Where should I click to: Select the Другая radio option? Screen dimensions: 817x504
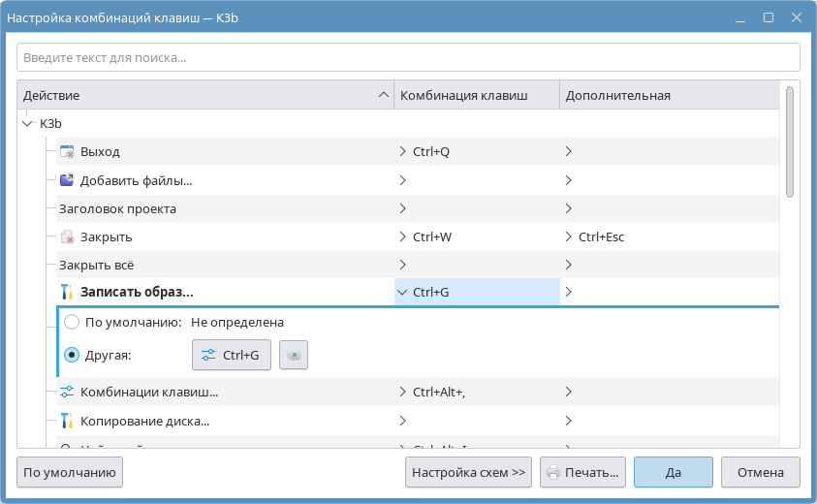coord(72,355)
